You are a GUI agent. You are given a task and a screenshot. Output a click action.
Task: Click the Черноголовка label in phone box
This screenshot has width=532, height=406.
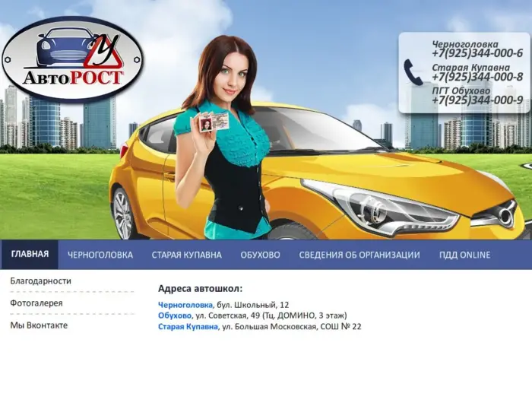465,44
